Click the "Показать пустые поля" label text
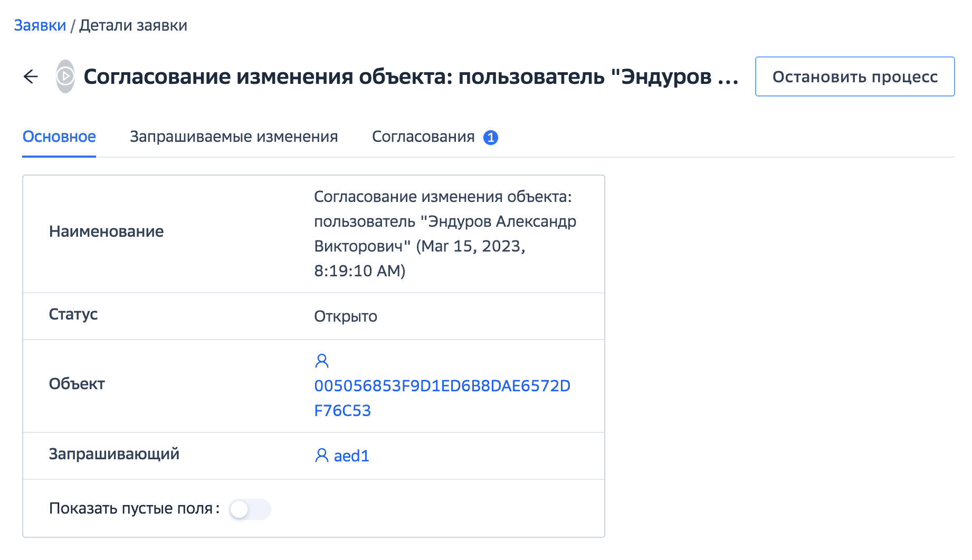The height and width of the screenshot is (560, 972). pos(131,508)
